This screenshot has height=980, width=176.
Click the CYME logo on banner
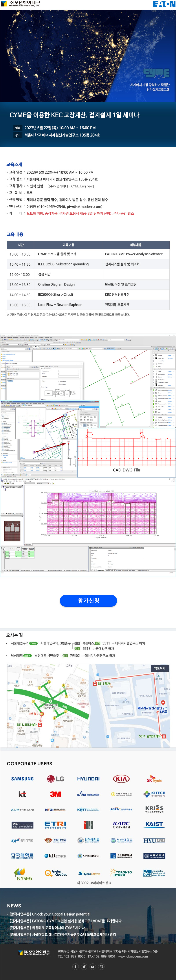[156, 73]
